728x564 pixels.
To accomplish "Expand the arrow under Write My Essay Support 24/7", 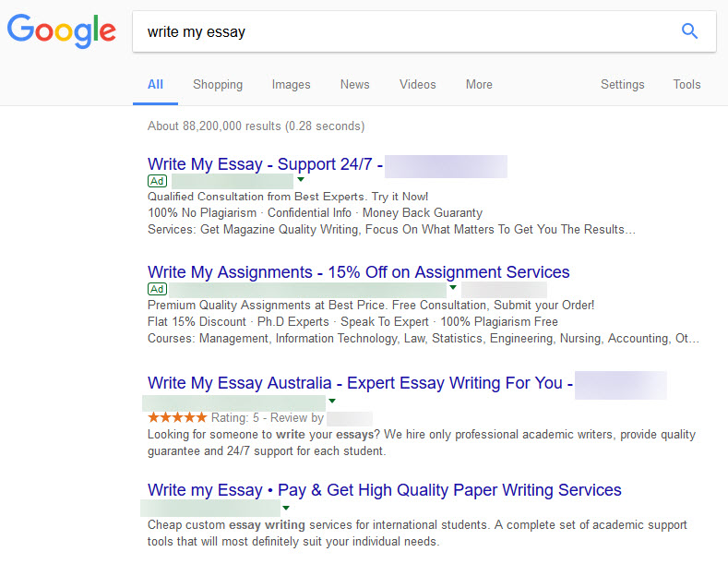I will (301, 180).
